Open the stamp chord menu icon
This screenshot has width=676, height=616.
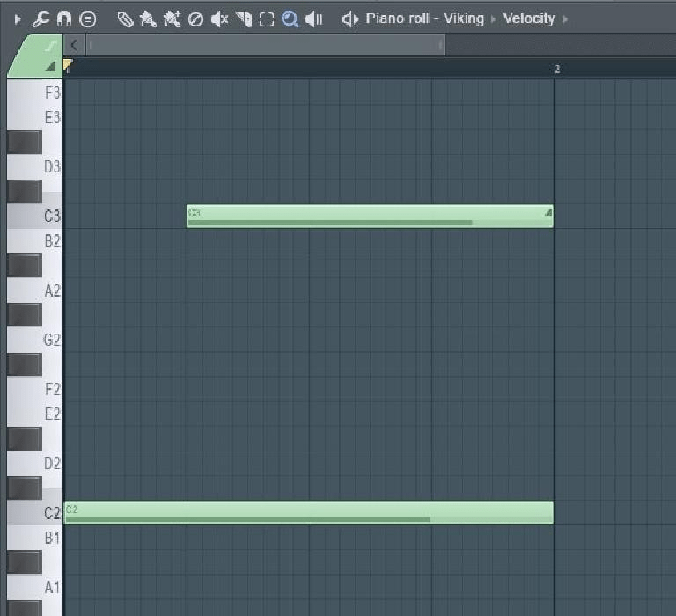[x=88, y=19]
